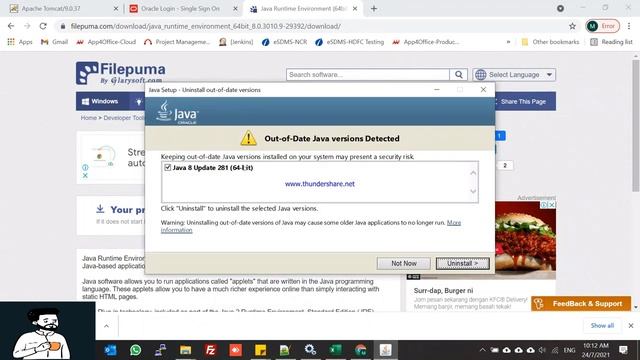The width and height of the screenshot is (640, 360).
Task: Click the search magnifier button
Action: pyautogui.click(x=458, y=75)
